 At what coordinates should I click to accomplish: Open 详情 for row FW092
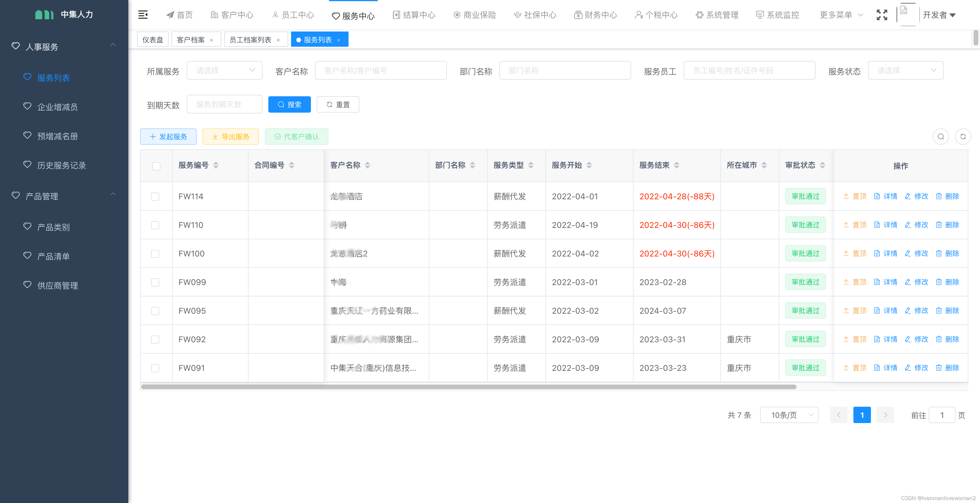[885, 339]
